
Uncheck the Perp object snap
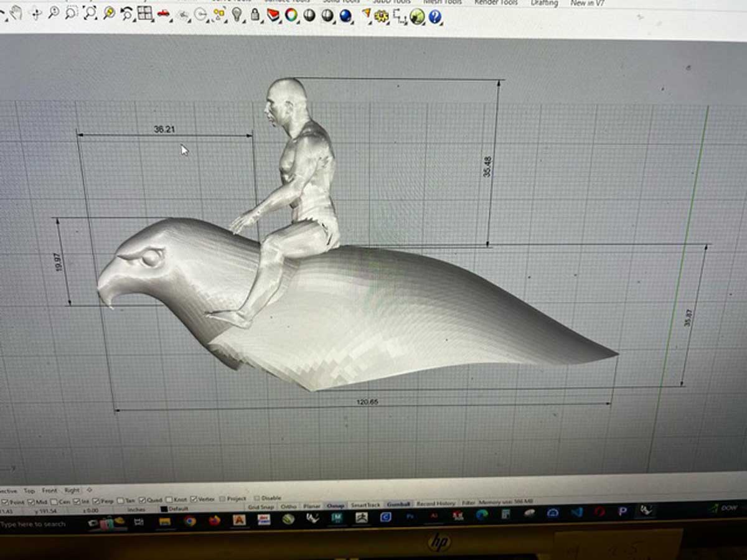click(96, 501)
